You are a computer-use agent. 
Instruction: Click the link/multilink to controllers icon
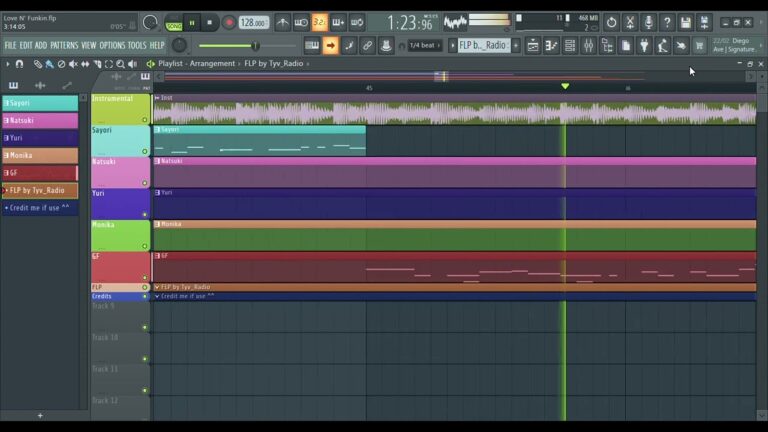coord(367,46)
